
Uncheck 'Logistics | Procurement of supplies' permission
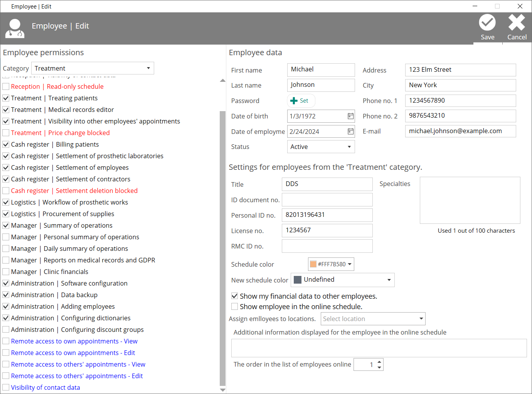(6, 214)
